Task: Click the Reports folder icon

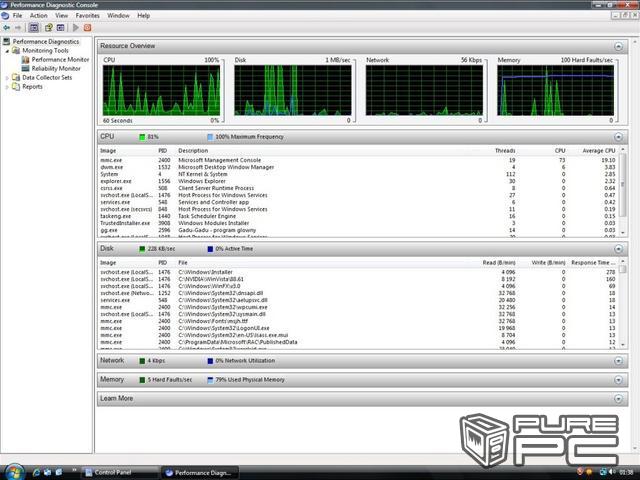Action: 16,86
